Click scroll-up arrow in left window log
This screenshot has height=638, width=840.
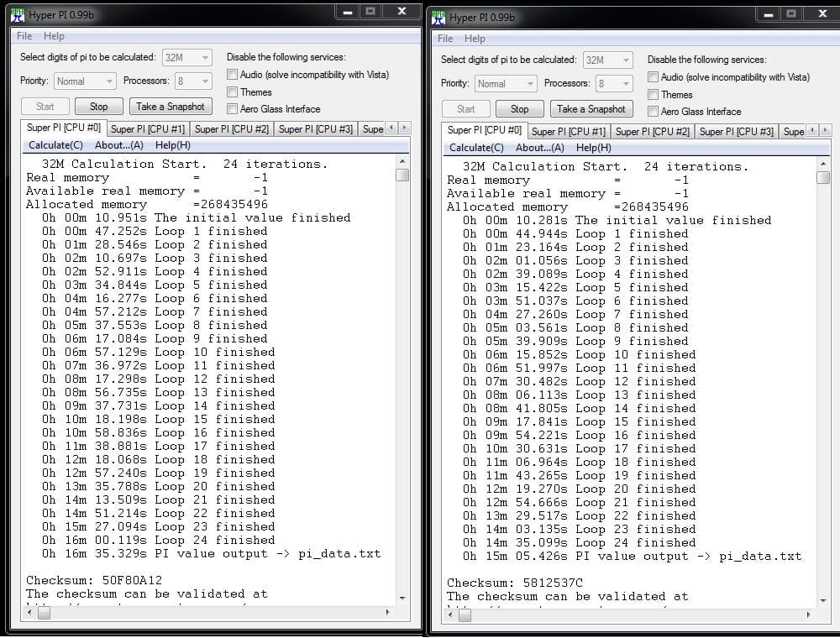tap(402, 161)
